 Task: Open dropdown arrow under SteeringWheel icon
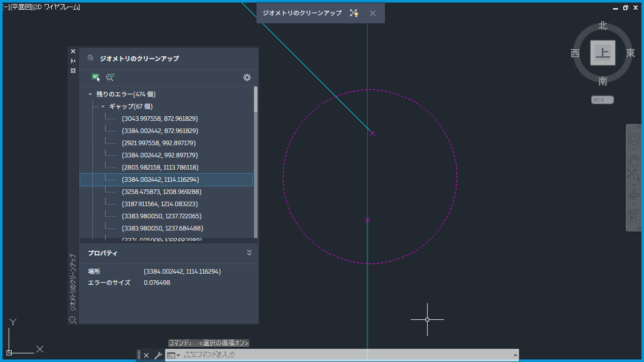click(x=634, y=150)
